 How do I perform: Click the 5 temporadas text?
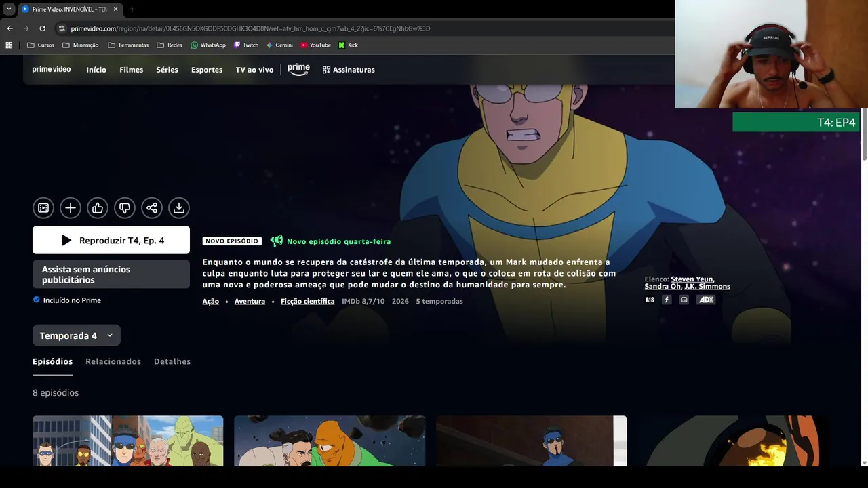point(439,301)
